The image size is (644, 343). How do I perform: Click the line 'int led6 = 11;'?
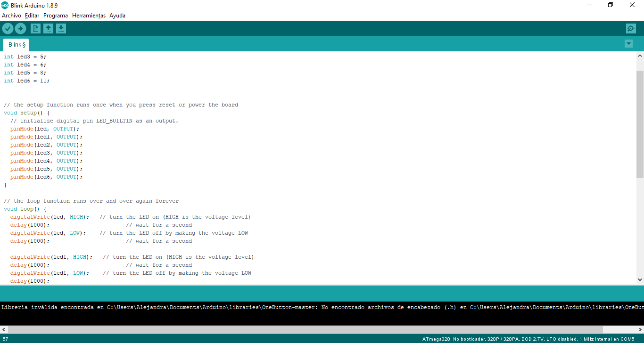(26, 81)
